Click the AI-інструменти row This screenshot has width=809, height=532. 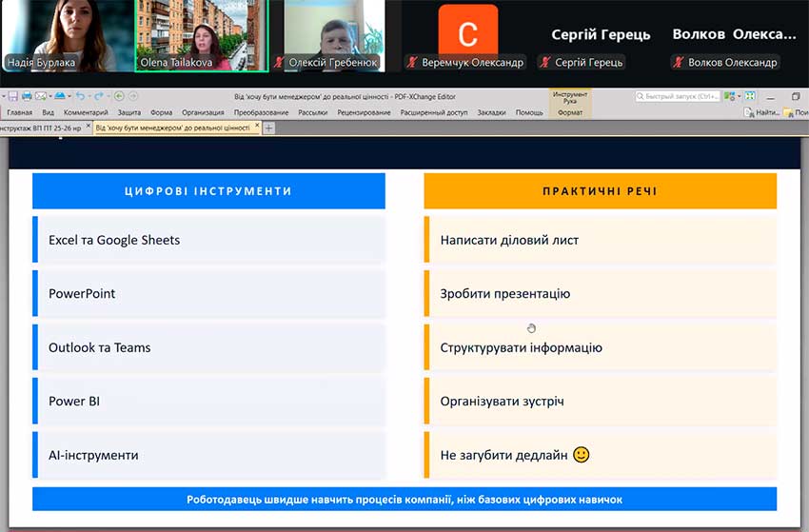(x=208, y=455)
